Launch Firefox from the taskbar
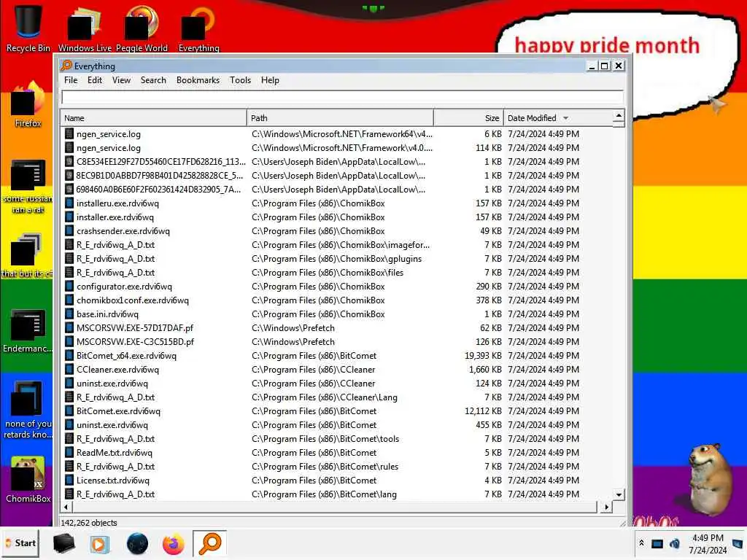 pyautogui.click(x=173, y=543)
